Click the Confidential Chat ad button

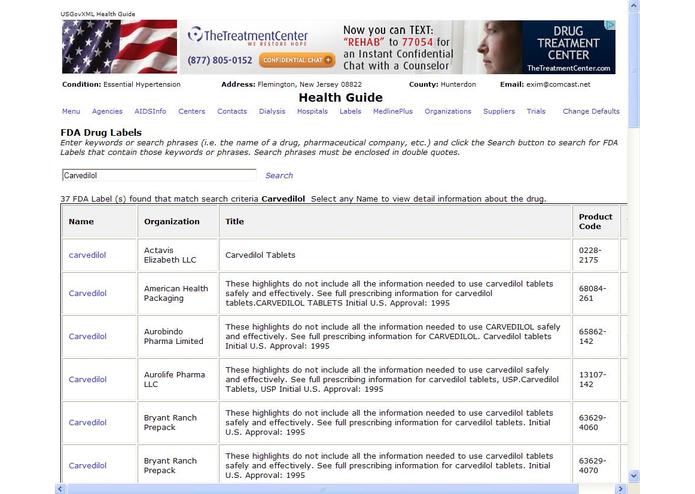(297, 60)
